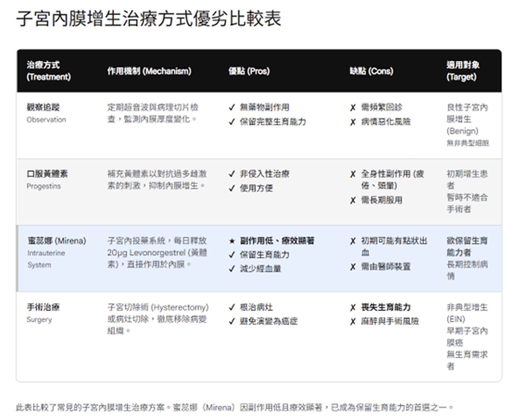
Task: Click the 需由醫師裝置 con item
Action: [x=386, y=267]
